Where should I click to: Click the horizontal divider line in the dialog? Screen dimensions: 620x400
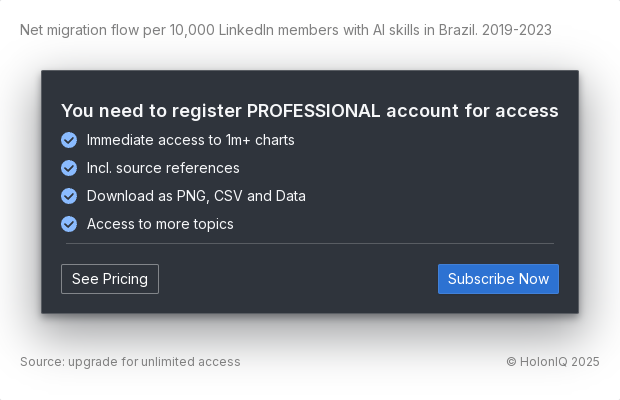pyautogui.click(x=310, y=243)
